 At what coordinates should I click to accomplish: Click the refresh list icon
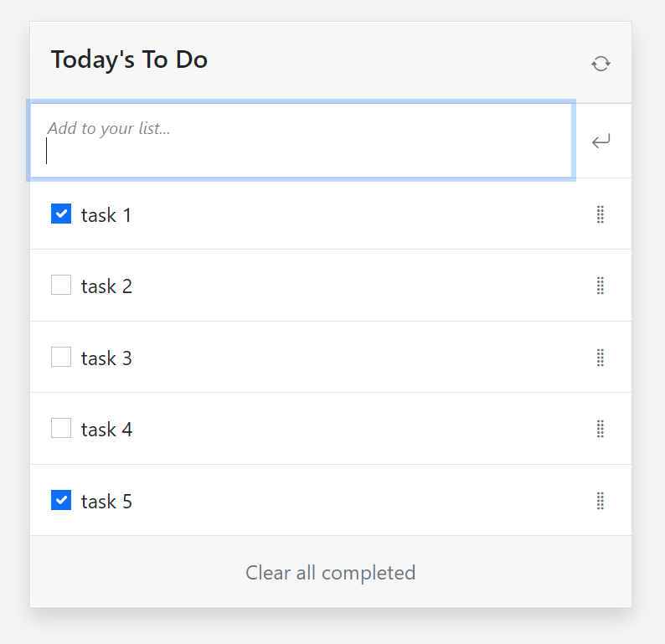(601, 63)
